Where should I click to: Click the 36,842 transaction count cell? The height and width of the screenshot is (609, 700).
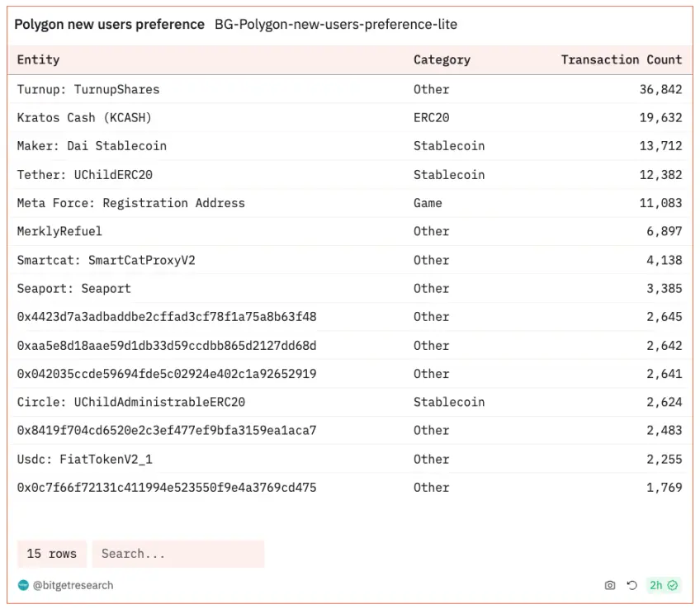point(660,89)
